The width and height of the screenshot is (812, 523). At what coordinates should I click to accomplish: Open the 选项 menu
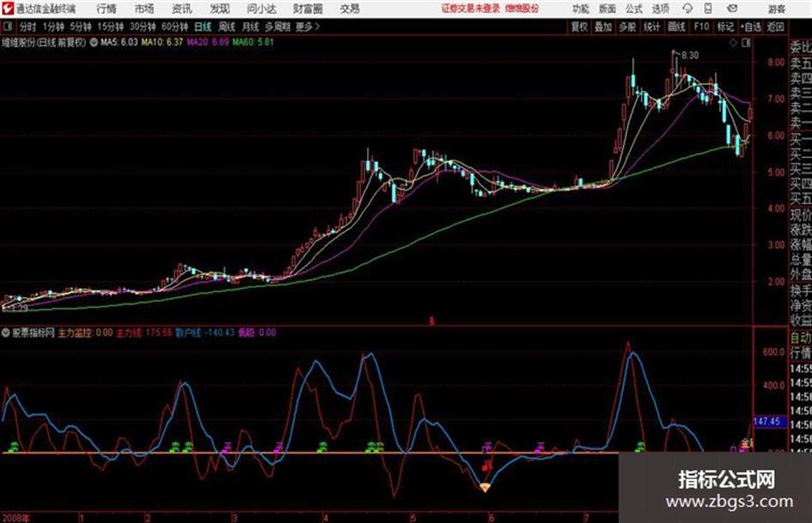pyautogui.click(x=660, y=9)
